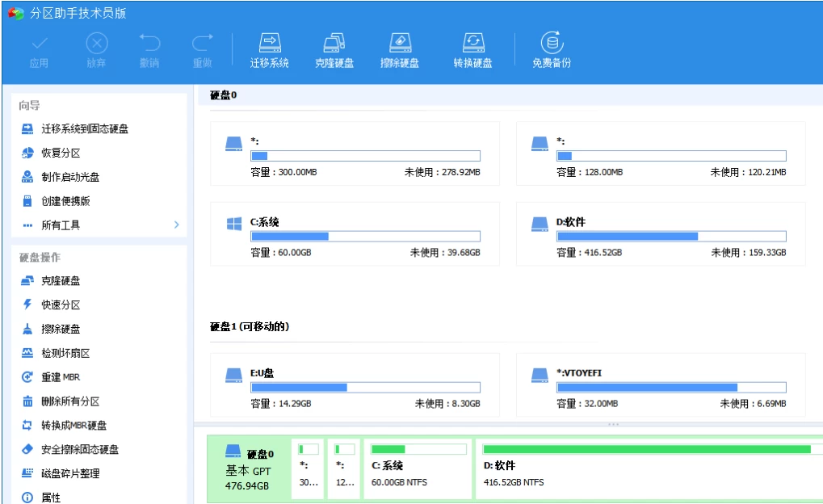
Task: Click the 向导 panel header
Action: (29, 106)
